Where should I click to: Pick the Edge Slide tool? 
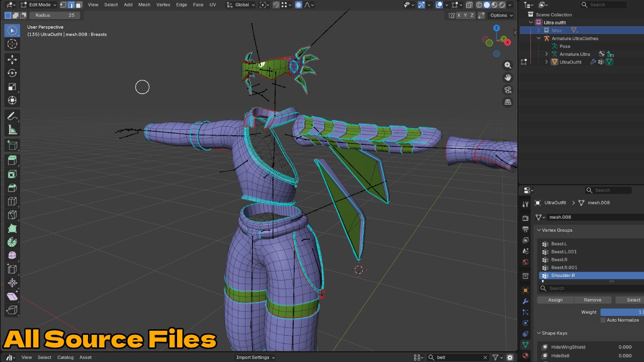tap(12, 269)
